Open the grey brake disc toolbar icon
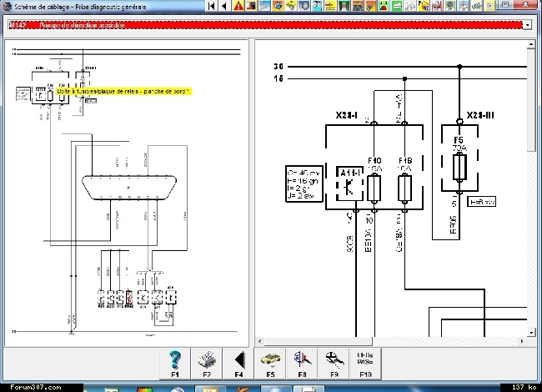The height and width of the screenshot is (392, 542). coord(304,6)
